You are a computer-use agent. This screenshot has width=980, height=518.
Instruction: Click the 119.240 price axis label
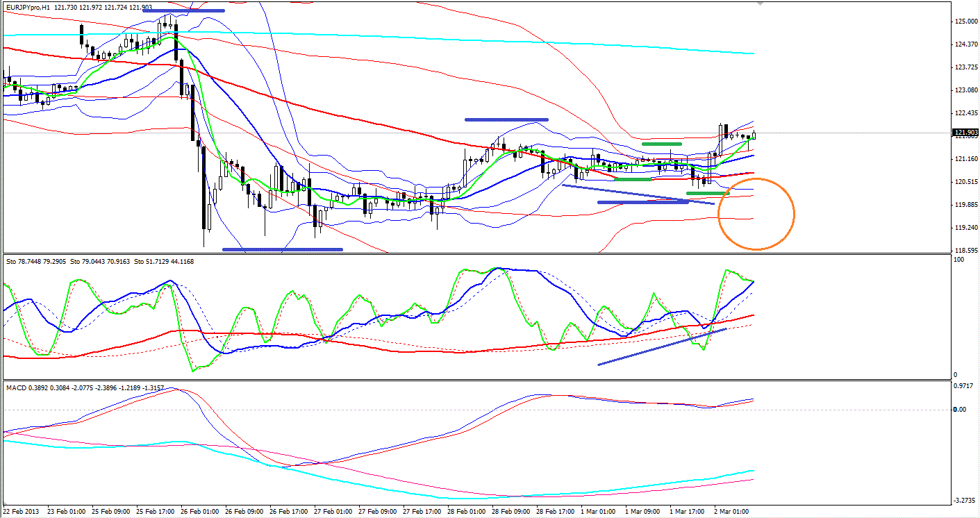967,228
